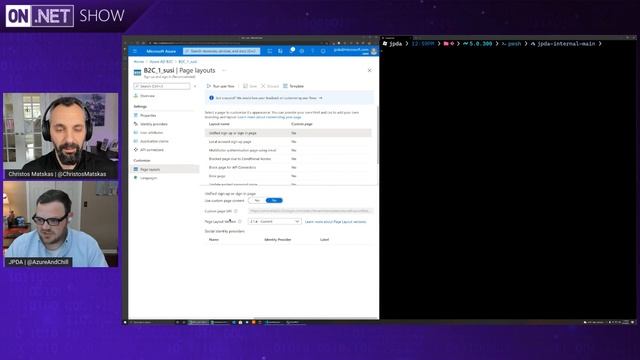The image size is (640, 360).
Task: Open the Azure help question mark
Action: pos(313,51)
